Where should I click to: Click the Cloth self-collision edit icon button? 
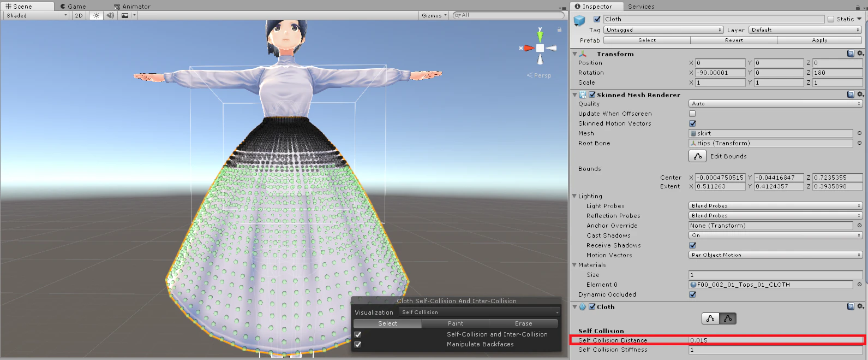click(x=728, y=318)
